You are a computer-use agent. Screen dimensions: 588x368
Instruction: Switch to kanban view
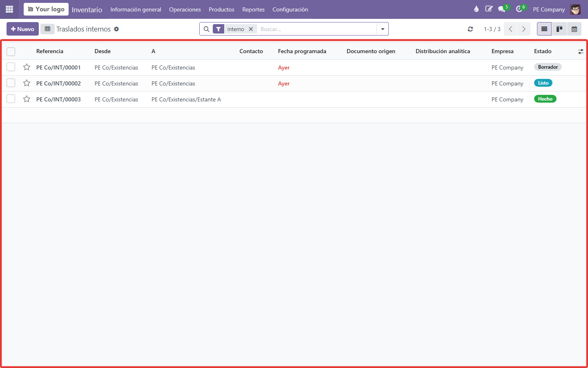[559, 29]
